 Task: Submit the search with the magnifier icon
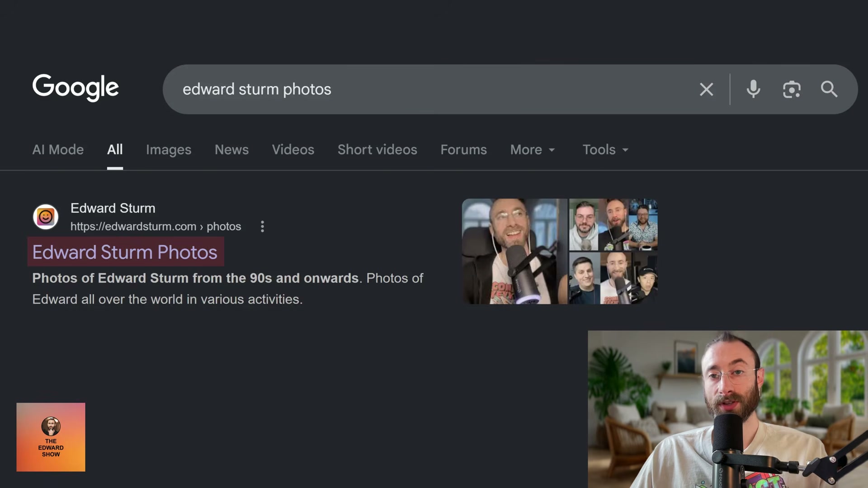pyautogui.click(x=829, y=89)
